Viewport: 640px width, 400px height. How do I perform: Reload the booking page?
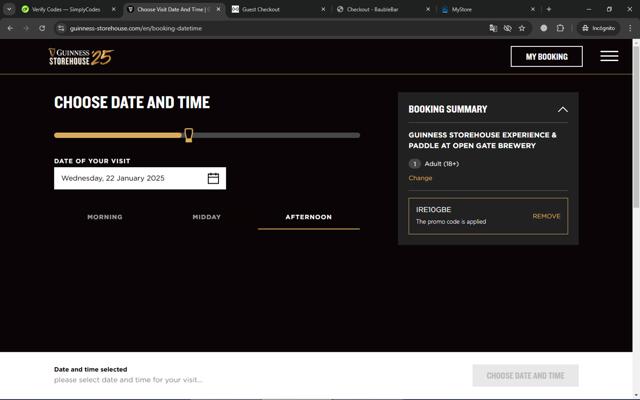coord(42,28)
